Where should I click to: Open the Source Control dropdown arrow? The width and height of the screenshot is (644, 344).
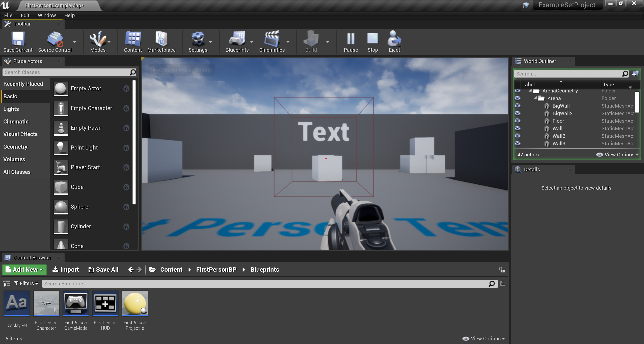[x=74, y=42]
